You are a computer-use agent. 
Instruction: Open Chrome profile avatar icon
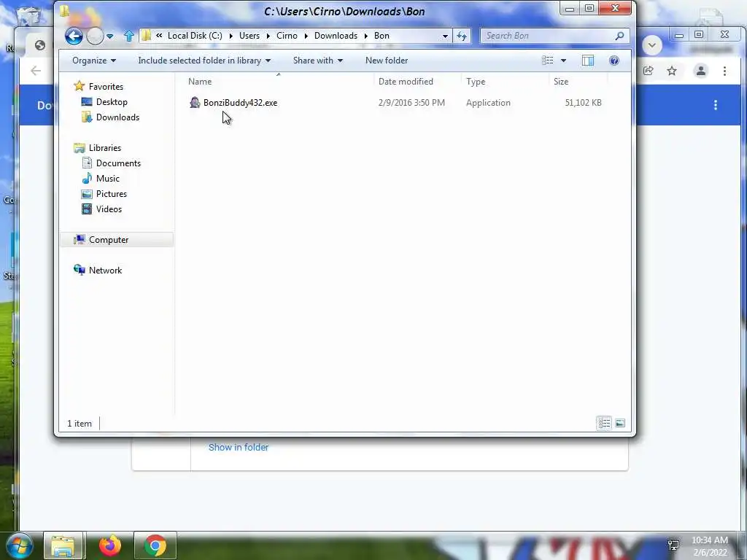701,71
